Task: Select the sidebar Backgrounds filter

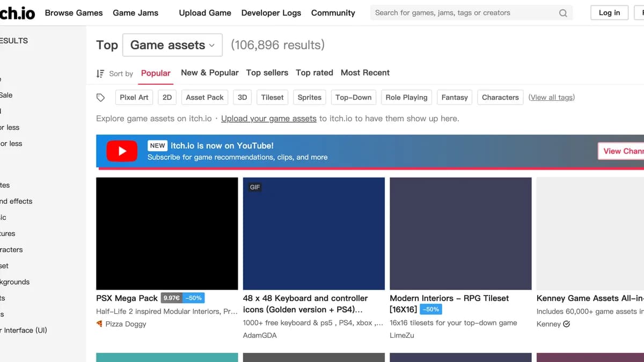Action: (x=14, y=282)
